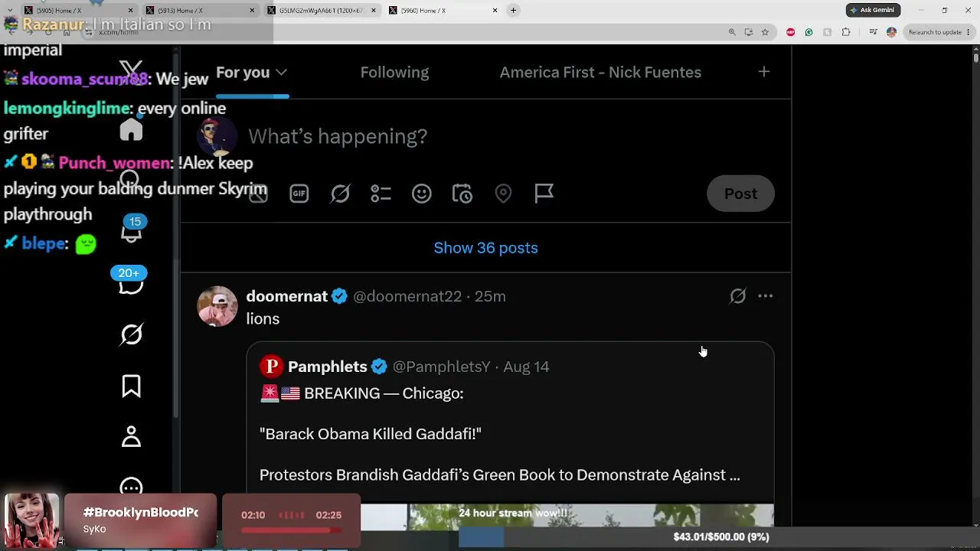Switch to the Following tab

coord(394,72)
